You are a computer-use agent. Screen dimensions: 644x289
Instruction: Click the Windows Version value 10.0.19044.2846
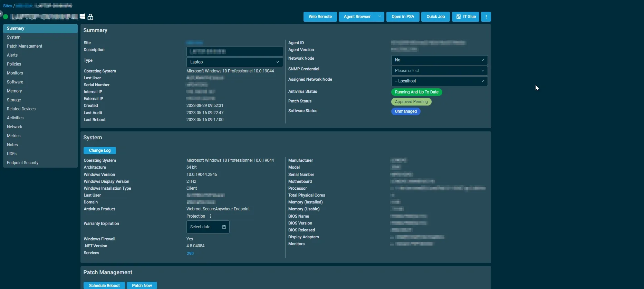(x=202, y=175)
